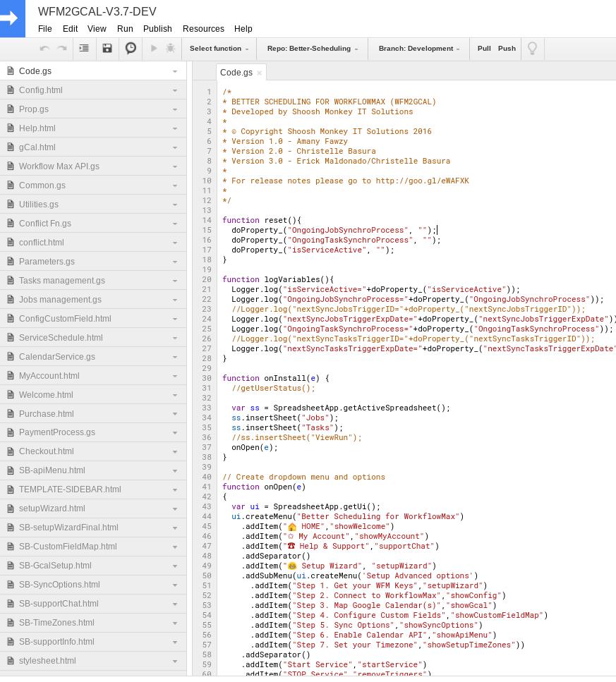Screen dimensions: 616x682
Task: Open current project's triggers clock icon
Action: click(x=131, y=49)
